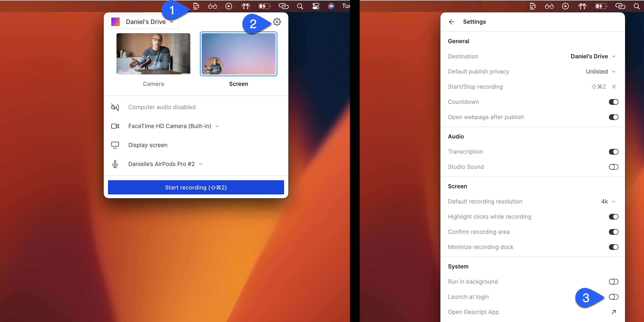Viewport: 644px width, 322px height.
Task: Open Destination dropdown in Settings
Action: [593, 56]
